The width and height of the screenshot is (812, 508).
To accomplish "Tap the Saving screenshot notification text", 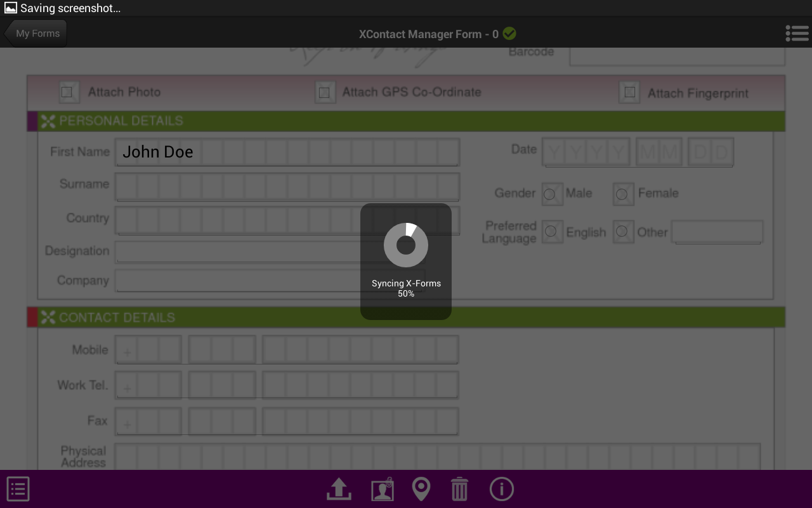I will click(x=70, y=8).
